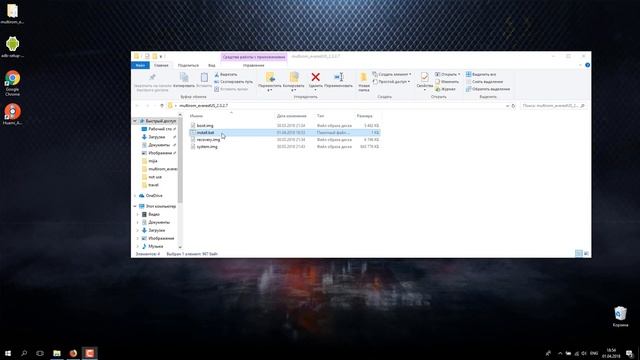Viewport: 640px width, 360px height.
Task: Open the New item (Создать элемент) dropdown
Action: [392, 74]
